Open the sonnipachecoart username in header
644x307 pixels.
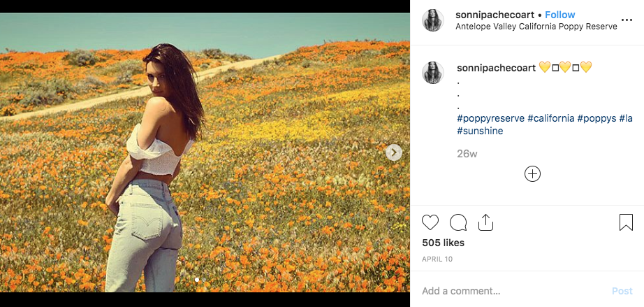(x=495, y=15)
